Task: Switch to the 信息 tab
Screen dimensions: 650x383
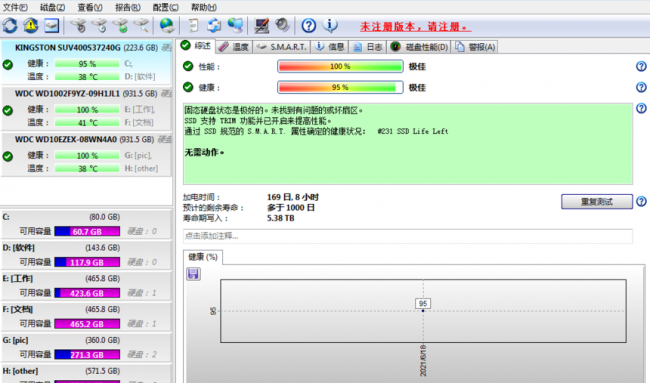Action: (x=329, y=47)
